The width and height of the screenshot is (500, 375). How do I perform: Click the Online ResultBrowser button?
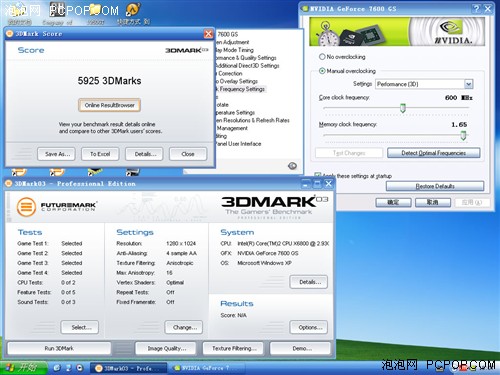coord(109,105)
